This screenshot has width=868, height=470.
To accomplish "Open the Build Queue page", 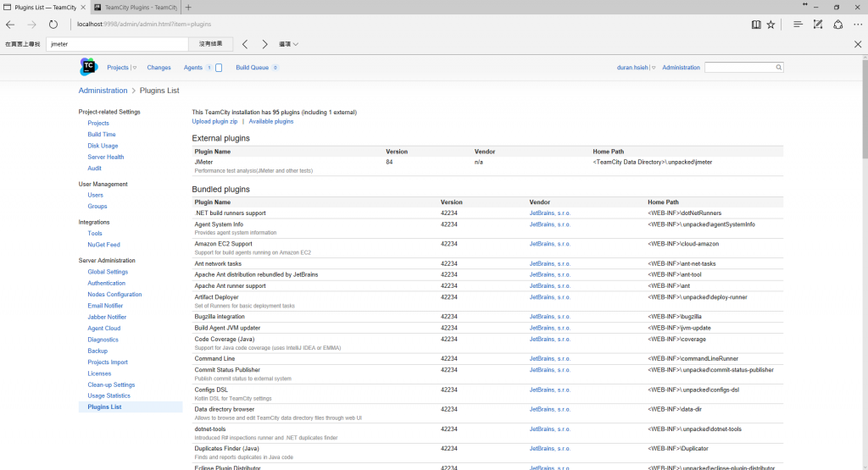I will (252, 68).
